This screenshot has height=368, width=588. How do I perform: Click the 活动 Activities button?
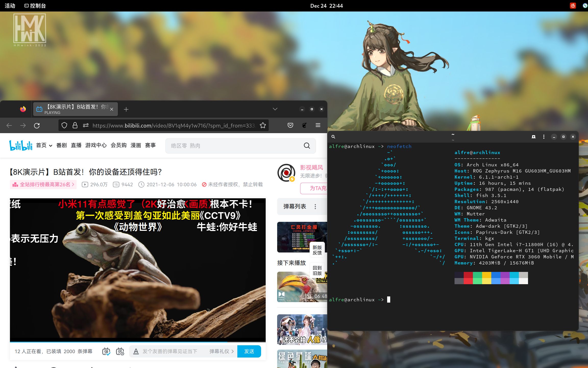point(10,6)
